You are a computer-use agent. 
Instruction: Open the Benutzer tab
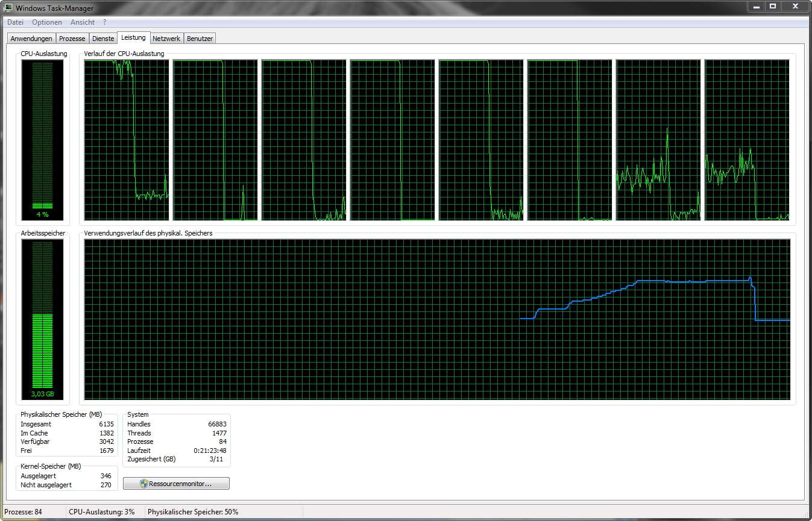click(x=200, y=39)
